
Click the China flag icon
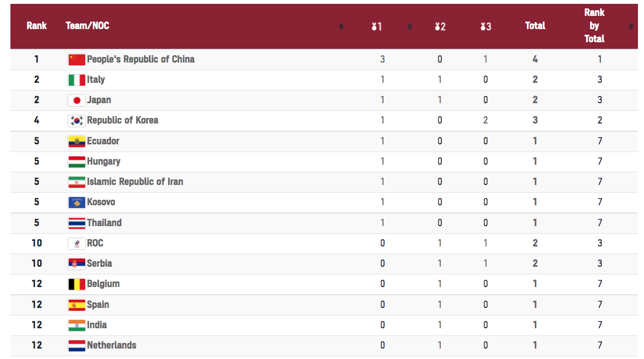(x=76, y=59)
